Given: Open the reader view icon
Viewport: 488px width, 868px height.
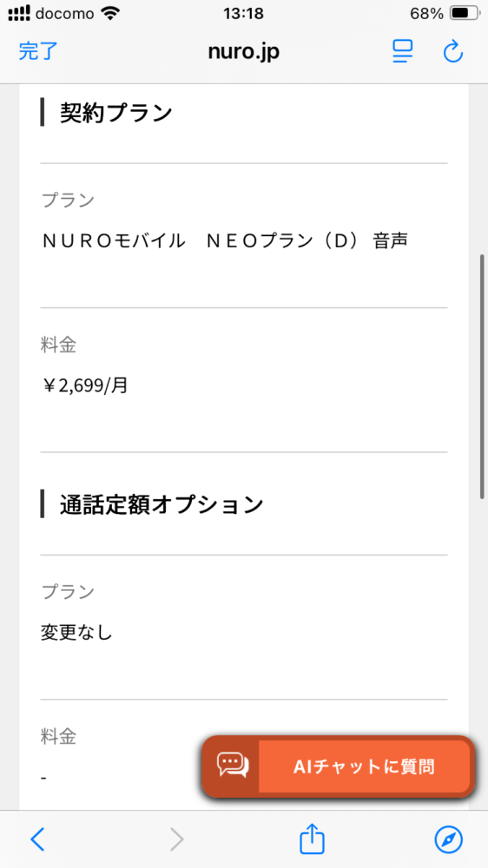Looking at the screenshot, I should click(403, 51).
